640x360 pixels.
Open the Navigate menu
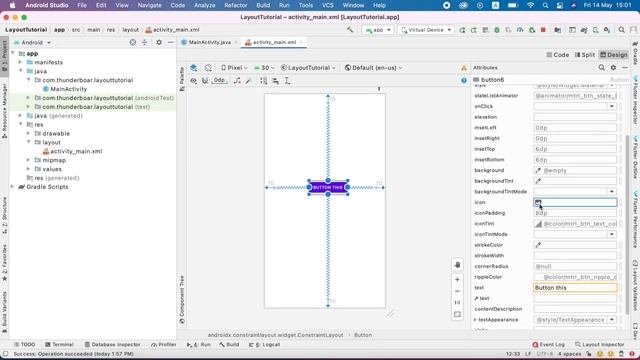[149, 5]
